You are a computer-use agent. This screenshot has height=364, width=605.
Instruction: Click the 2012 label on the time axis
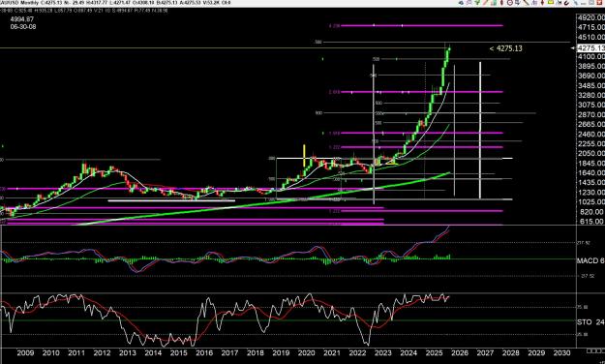click(x=102, y=352)
